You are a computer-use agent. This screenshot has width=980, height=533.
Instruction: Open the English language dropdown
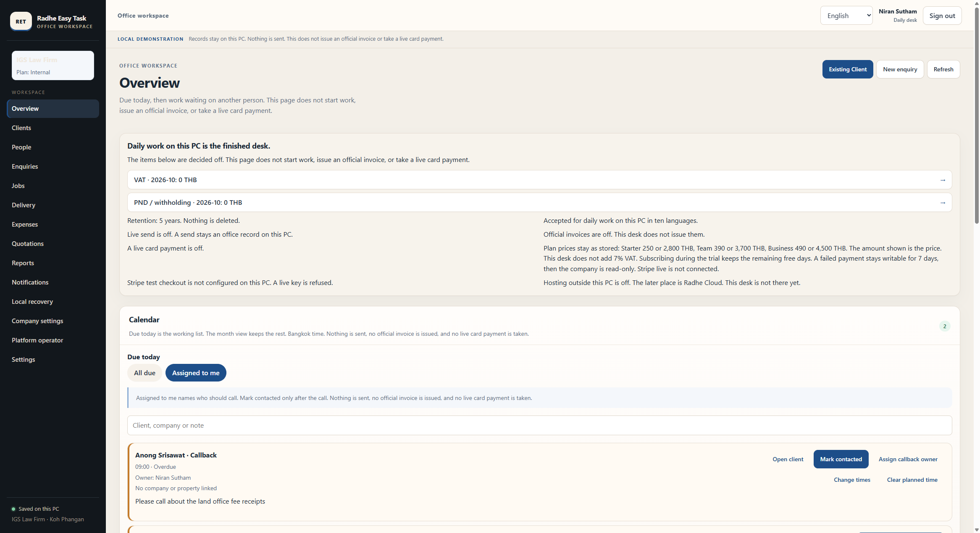[846, 16]
